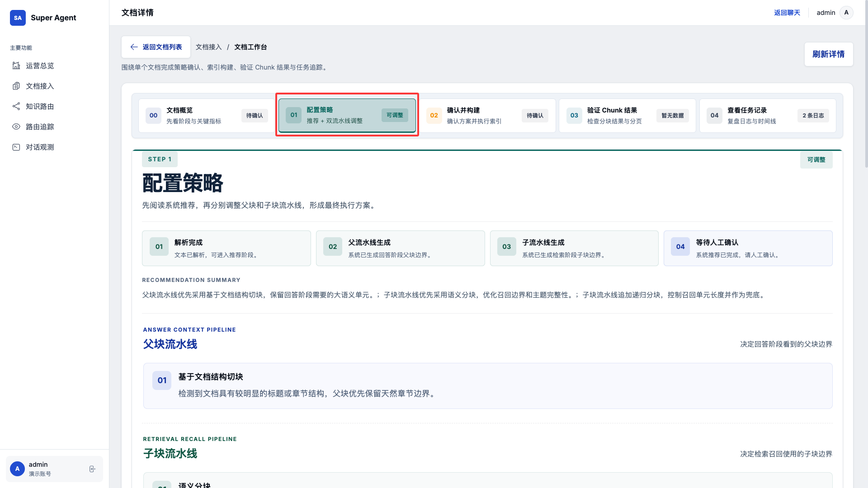Click the 路由追踪 eye icon
Screen dimensions: 868x488
click(x=16, y=127)
